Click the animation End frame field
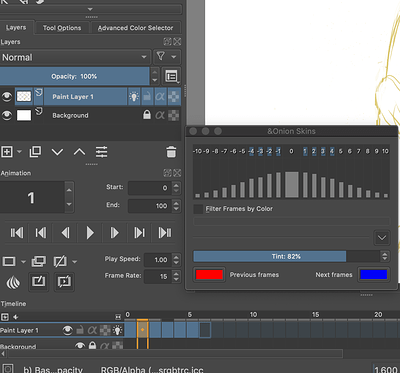 pos(150,206)
